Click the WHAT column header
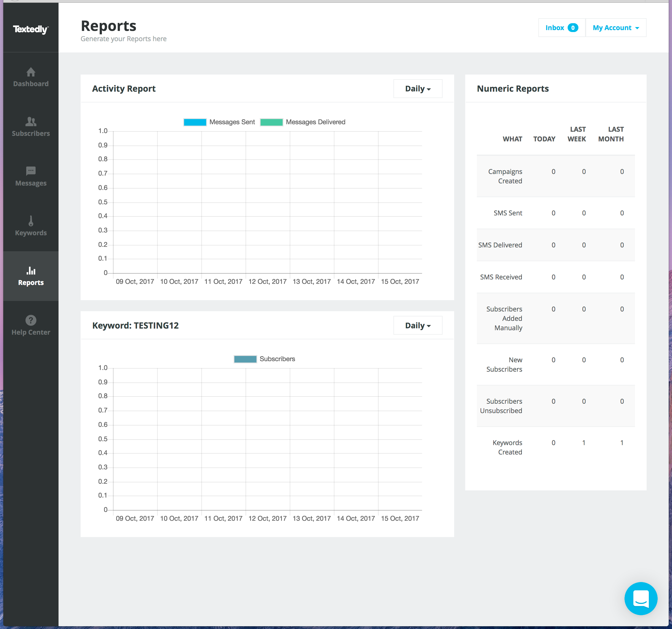 [512, 139]
